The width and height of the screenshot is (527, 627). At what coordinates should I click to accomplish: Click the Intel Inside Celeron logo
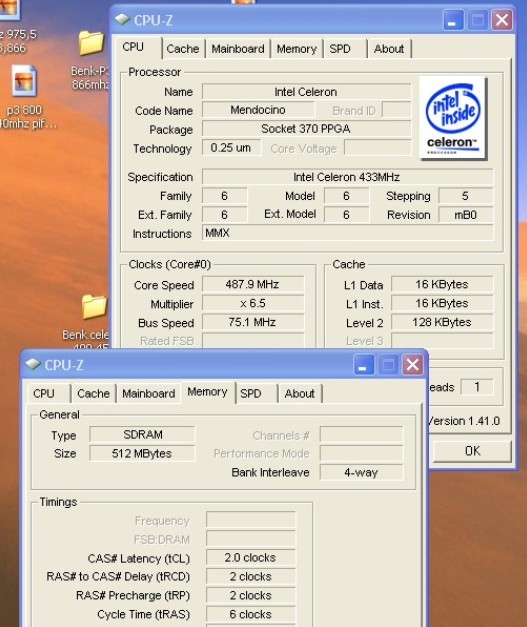point(453,118)
